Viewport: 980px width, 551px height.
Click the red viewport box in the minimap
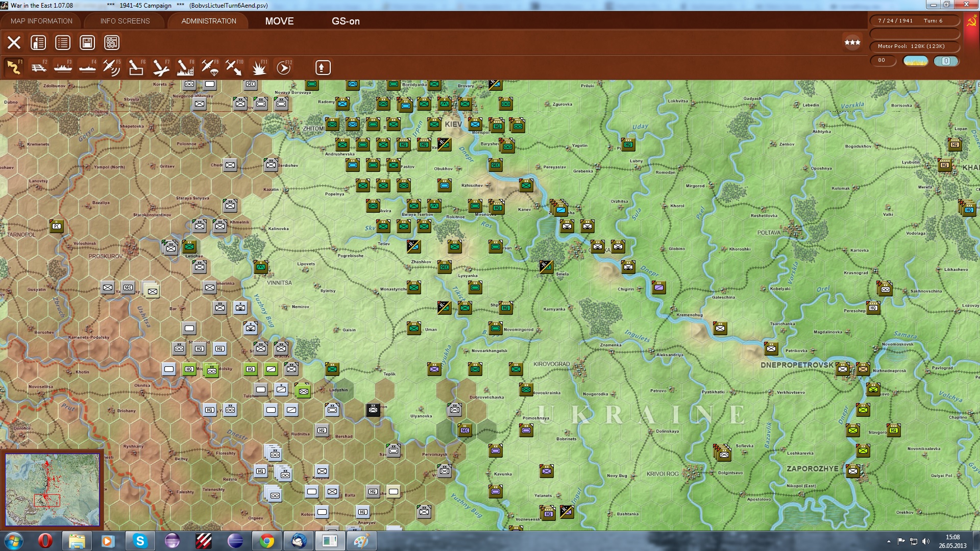point(47,500)
